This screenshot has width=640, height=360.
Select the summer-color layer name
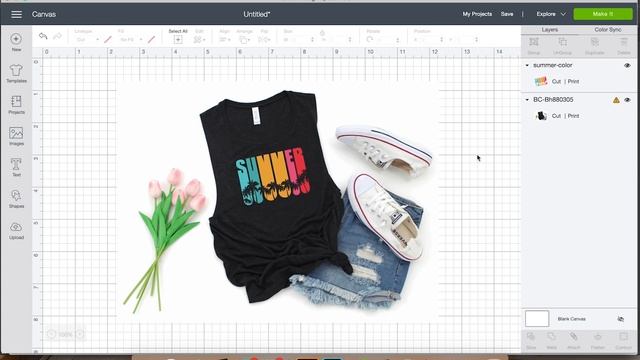(x=553, y=65)
